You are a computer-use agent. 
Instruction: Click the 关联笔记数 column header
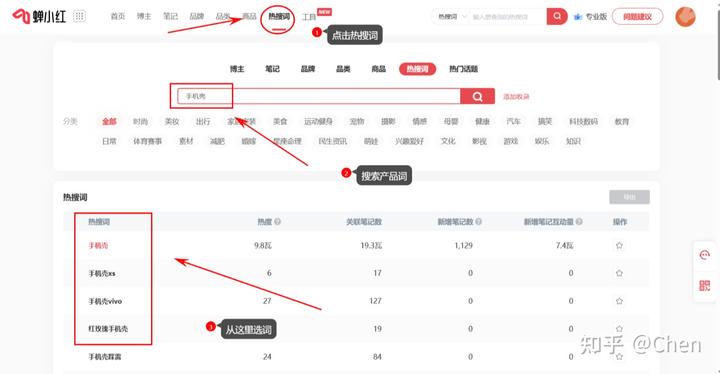coord(364,222)
